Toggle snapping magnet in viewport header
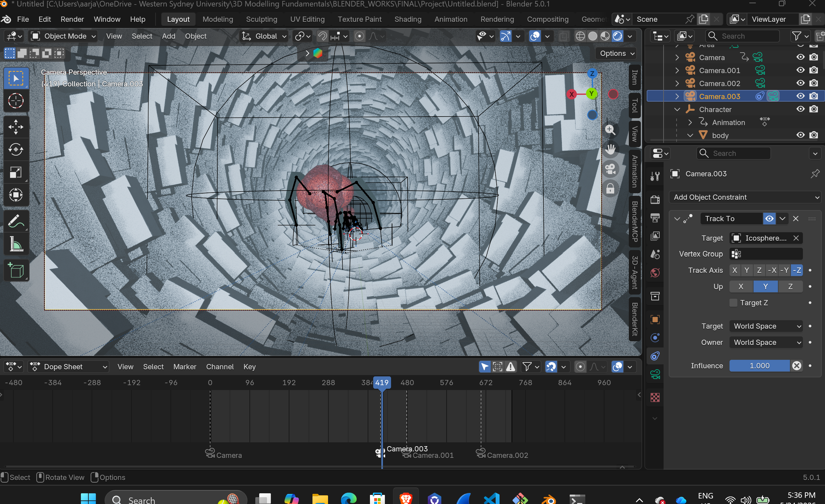The height and width of the screenshot is (504, 825). (x=323, y=36)
